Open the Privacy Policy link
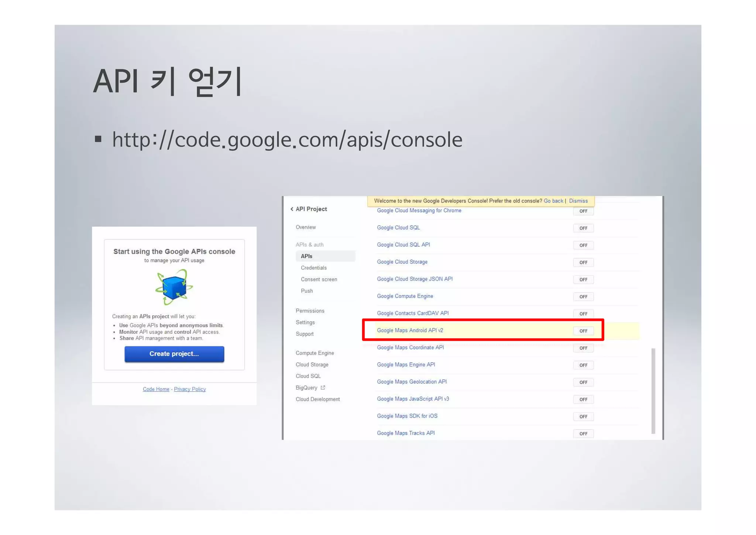This screenshot has width=756, height=535. coord(190,389)
